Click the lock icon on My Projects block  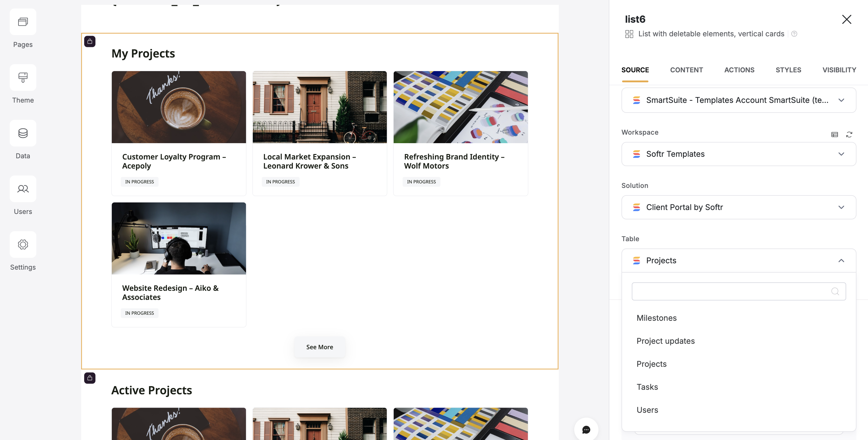pyautogui.click(x=90, y=41)
